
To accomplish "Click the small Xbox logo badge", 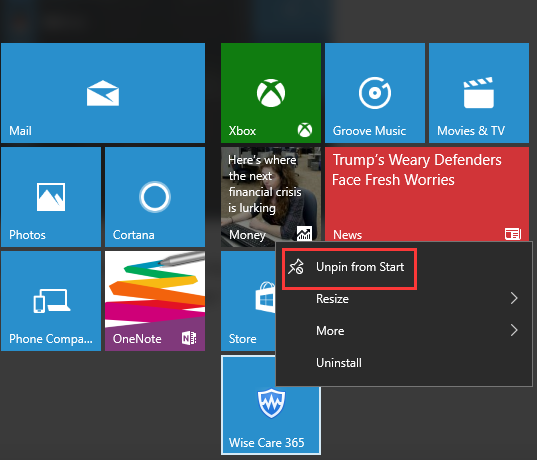I will point(304,130).
